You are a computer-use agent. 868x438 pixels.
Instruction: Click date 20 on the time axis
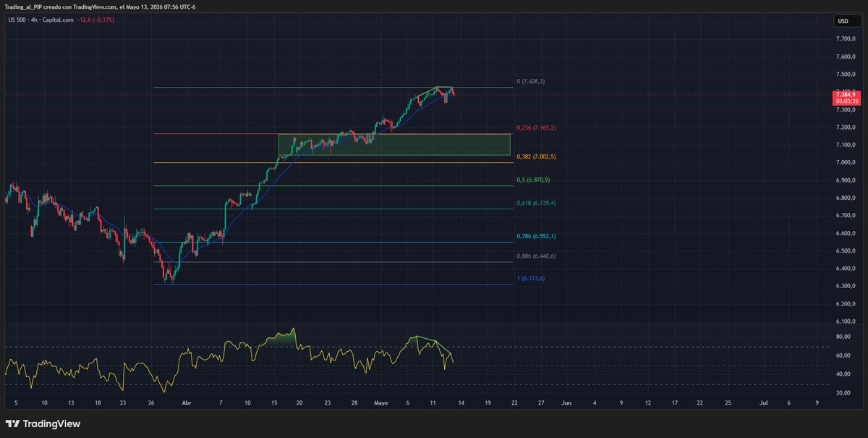tap(299, 402)
